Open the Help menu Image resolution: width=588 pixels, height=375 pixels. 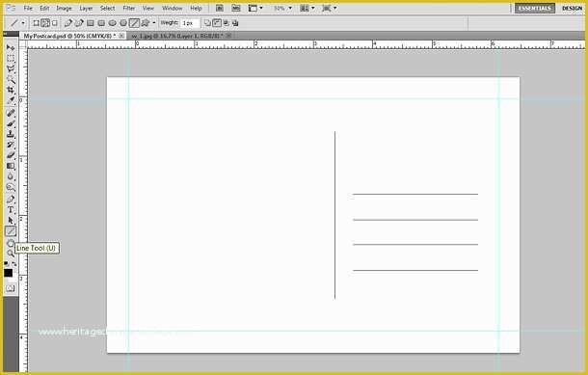coord(196,8)
